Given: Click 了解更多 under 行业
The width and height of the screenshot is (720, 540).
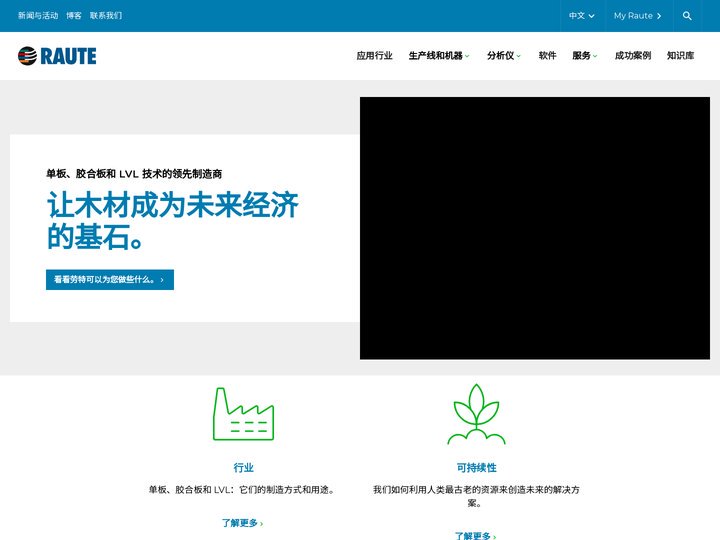Looking at the screenshot, I should 242,523.
